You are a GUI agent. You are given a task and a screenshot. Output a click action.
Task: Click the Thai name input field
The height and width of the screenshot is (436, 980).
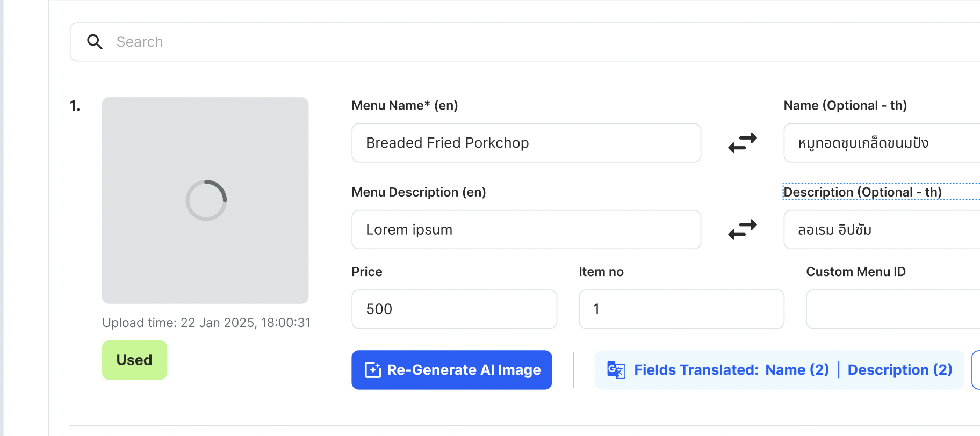click(x=881, y=143)
